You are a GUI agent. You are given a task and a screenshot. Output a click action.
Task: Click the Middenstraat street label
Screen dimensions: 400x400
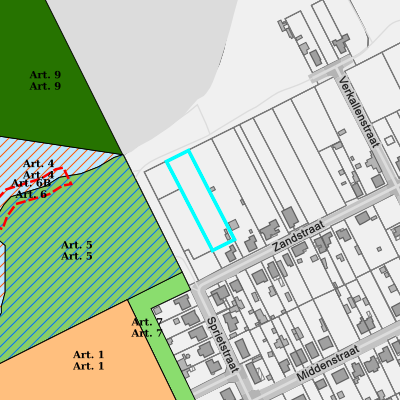[328, 363]
